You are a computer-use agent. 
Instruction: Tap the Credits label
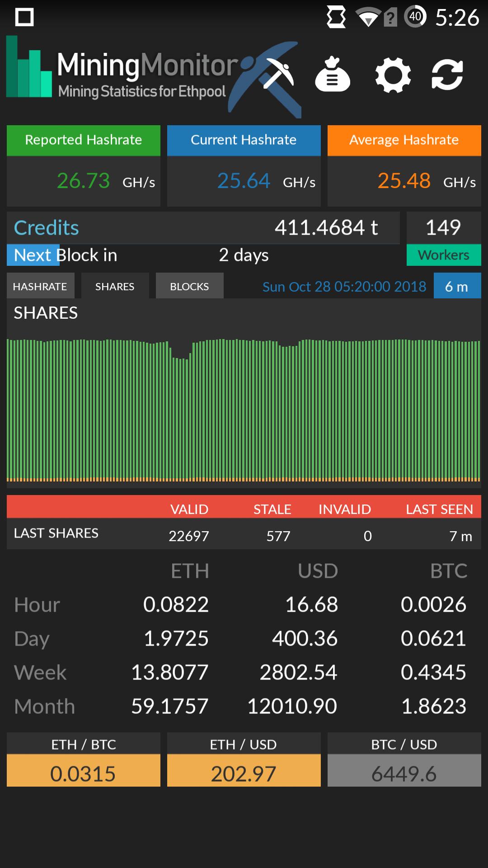tap(46, 228)
